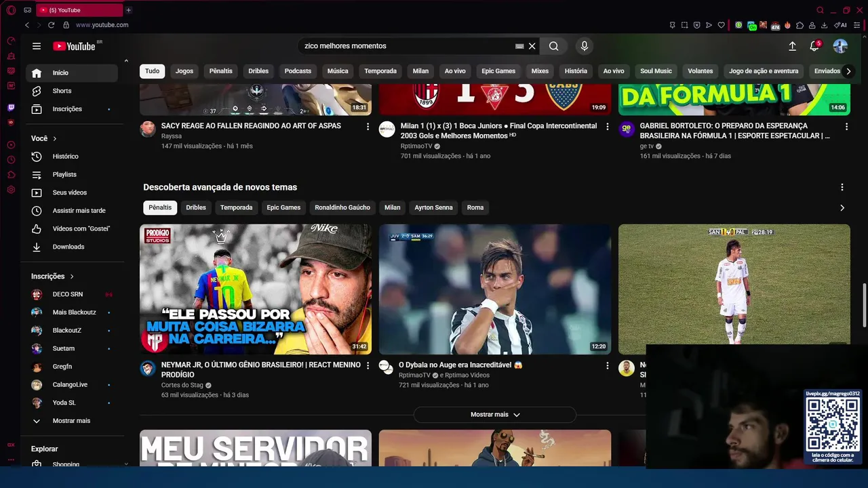Open options menu for Neymar Jr video
The image size is (868, 488).
coord(368,365)
